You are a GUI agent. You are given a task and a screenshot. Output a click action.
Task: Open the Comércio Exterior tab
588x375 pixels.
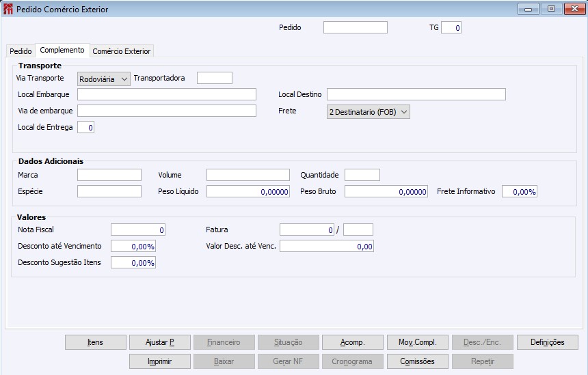(x=122, y=51)
